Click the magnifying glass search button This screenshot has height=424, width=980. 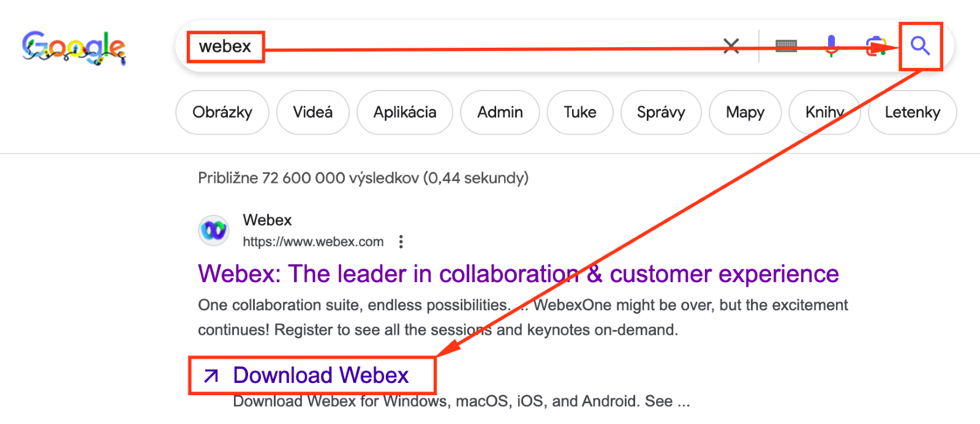tap(920, 46)
